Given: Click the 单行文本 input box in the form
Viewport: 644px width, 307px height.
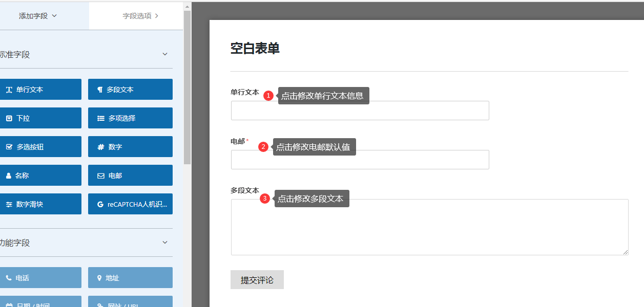Looking at the screenshot, I should pos(360,111).
